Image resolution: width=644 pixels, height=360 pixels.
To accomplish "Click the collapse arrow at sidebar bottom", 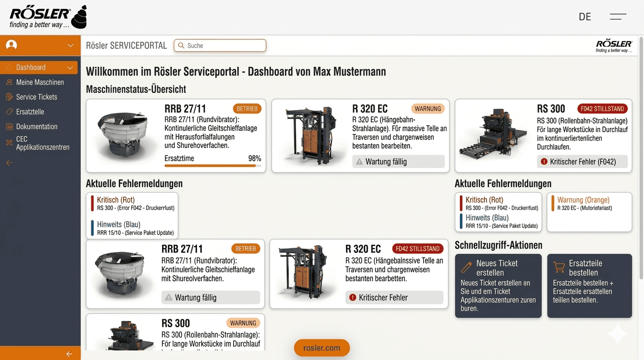I will tap(69, 354).
